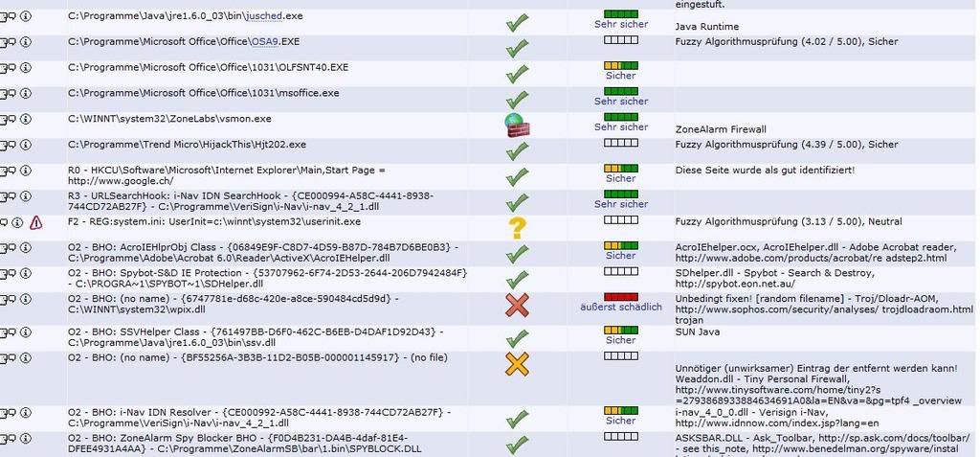Click the red rating bar for wpix.dll
Screen dimensions: 980x457
point(620,297)
